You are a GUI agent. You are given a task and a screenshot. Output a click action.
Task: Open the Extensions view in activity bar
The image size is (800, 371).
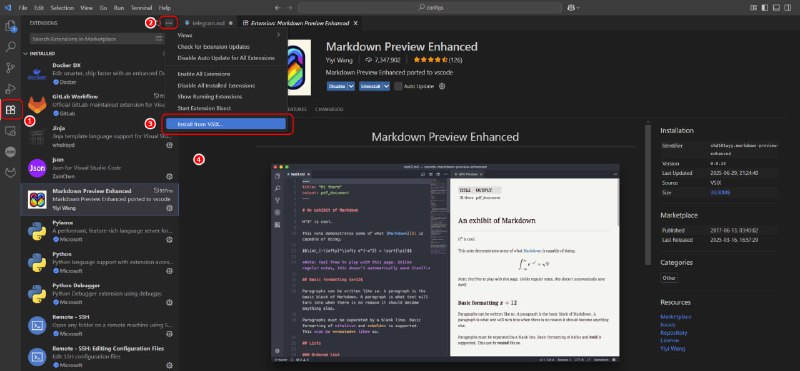point(11,109)
